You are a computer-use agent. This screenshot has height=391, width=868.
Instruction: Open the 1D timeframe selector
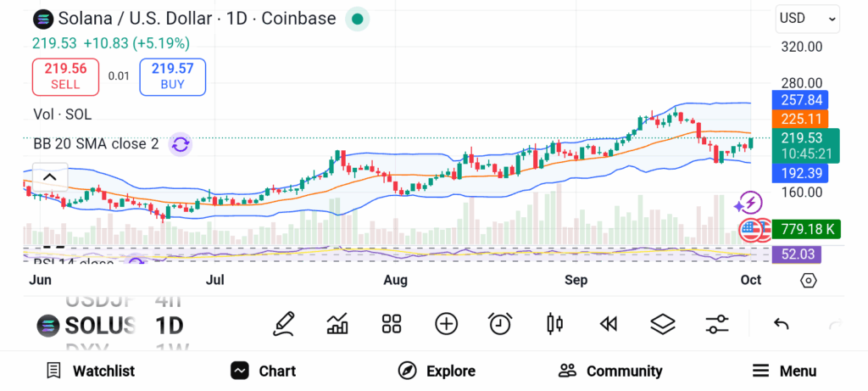click(170, 326)
